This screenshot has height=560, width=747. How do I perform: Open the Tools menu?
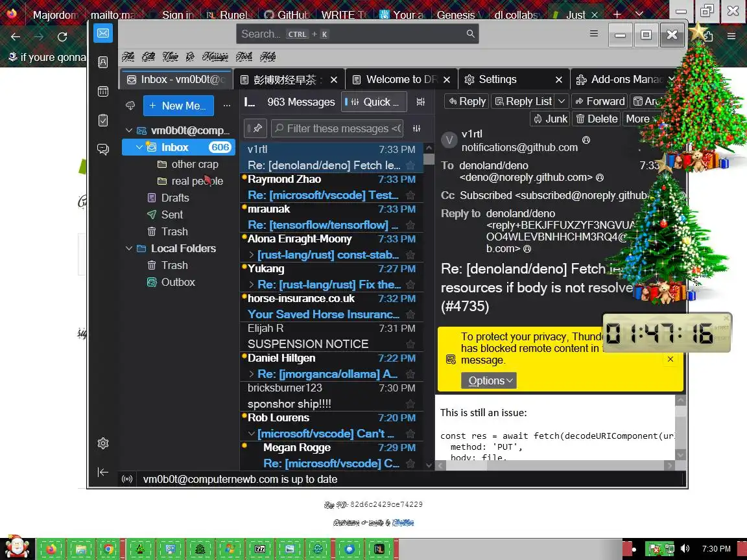(x=244, y=56)
